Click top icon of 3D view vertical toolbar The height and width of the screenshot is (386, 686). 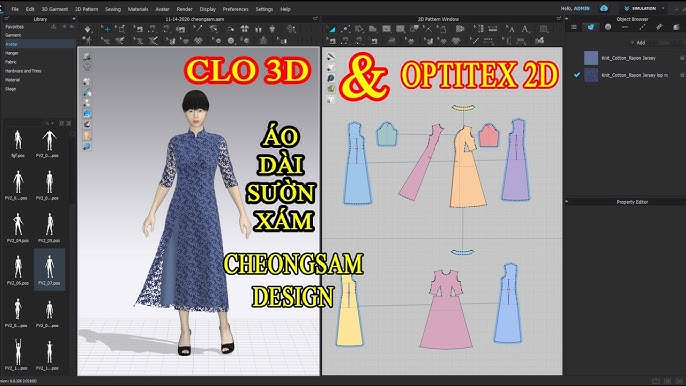click(x=87, y=56)
